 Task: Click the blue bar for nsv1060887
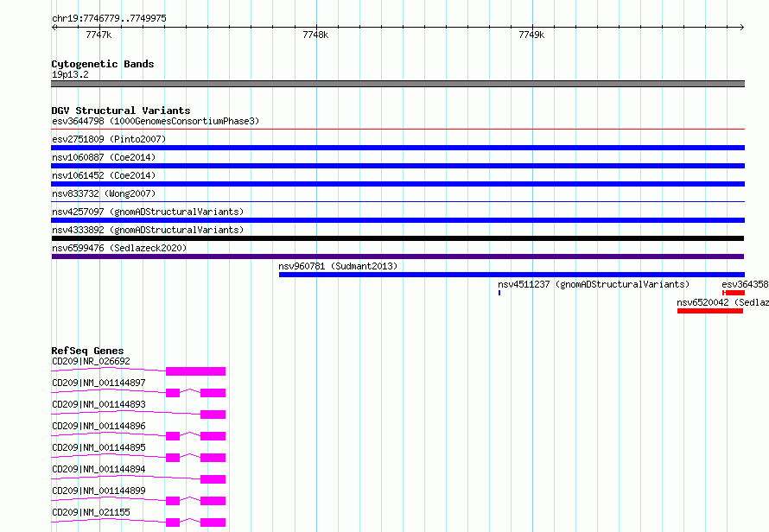[x=397, y=166]
